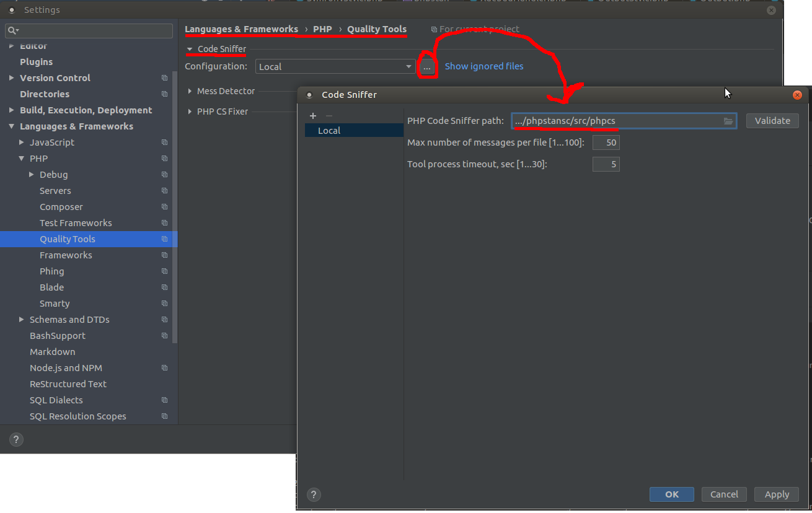812x513 pixels.
Task: Click project-level icon next to Test Frameworks
Action: pyautogui.click(x=164, y=223)
